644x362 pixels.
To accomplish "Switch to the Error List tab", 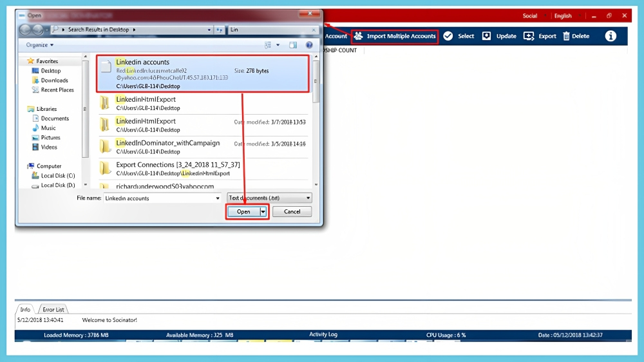I will click(53, 309).
